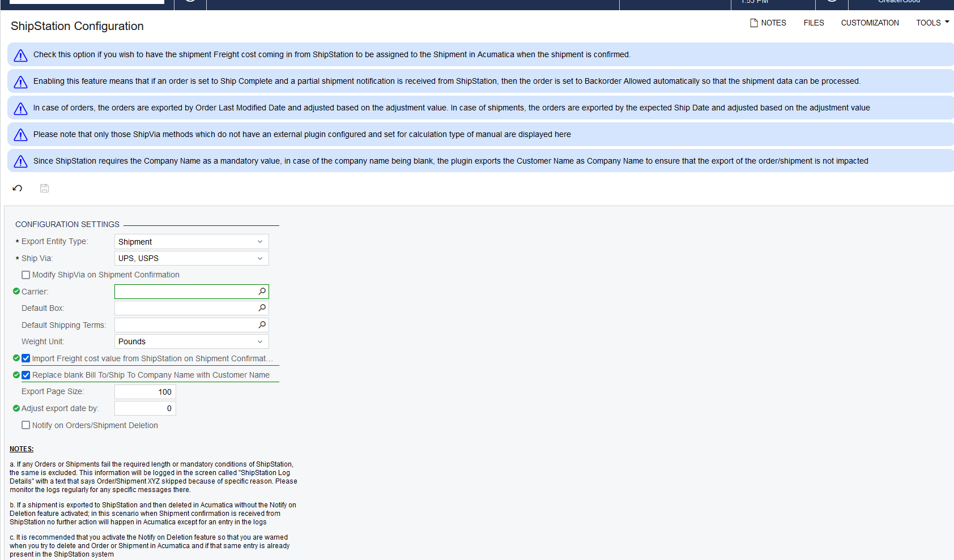Click warning icon beside Freight cost message
The height and width of the screenshot is (560, 954).
tap(20, 55)
